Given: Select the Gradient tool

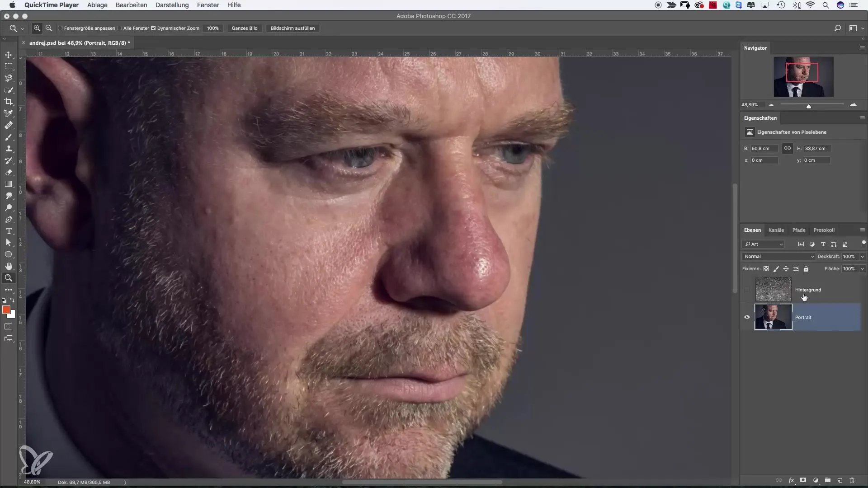Looking at the screenshot, I should pyautogui.click(x=9, y=184).
